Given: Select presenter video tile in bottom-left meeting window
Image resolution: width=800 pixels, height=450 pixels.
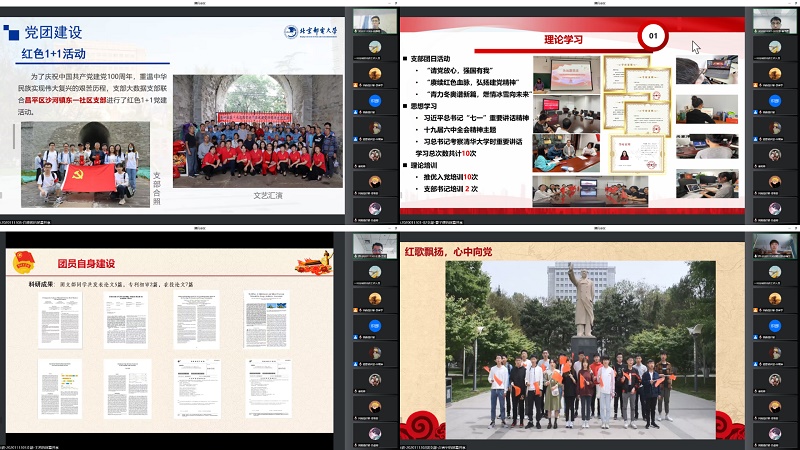Looking at the screenshot, I should pyautogui.click(x=375, y=246).
